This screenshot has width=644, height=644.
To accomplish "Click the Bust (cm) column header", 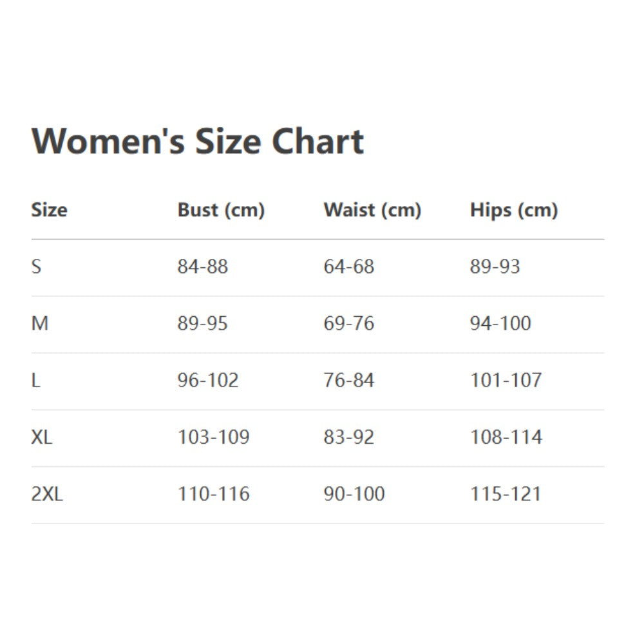I will pyautogui.click(x=221, y=210).
